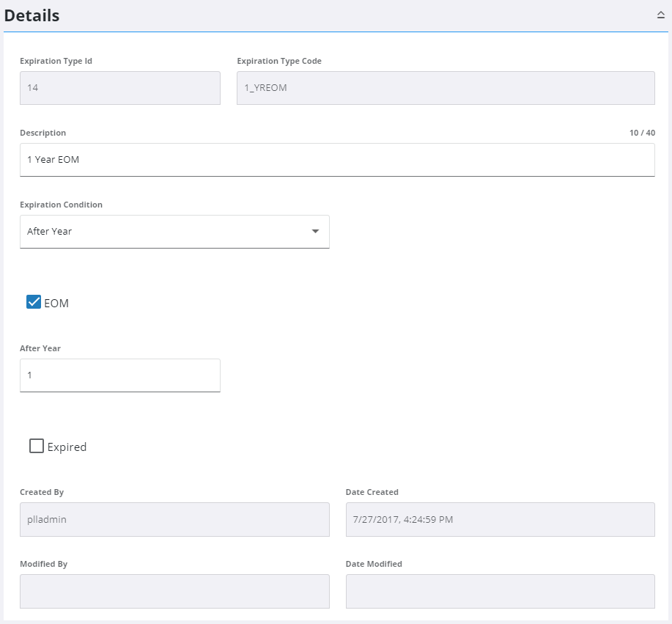Click the Created By field
Image resolution: width=672 pixels, height=624 pixels.
click(x=174, y=519)
